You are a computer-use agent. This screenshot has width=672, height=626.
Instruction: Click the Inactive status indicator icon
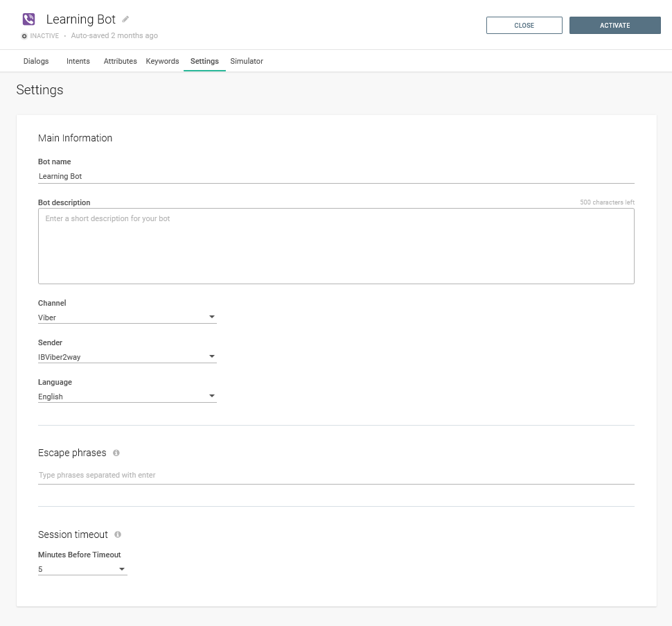pyautogui.click(x=25, y=36)
